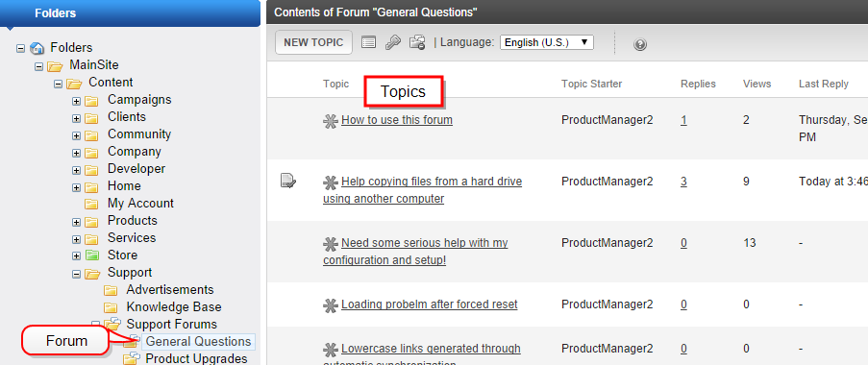Screen dimensions: 868x365
Task: Click the NEW TOPIC button
Action: pyautogui.click(x=313, y=42)
